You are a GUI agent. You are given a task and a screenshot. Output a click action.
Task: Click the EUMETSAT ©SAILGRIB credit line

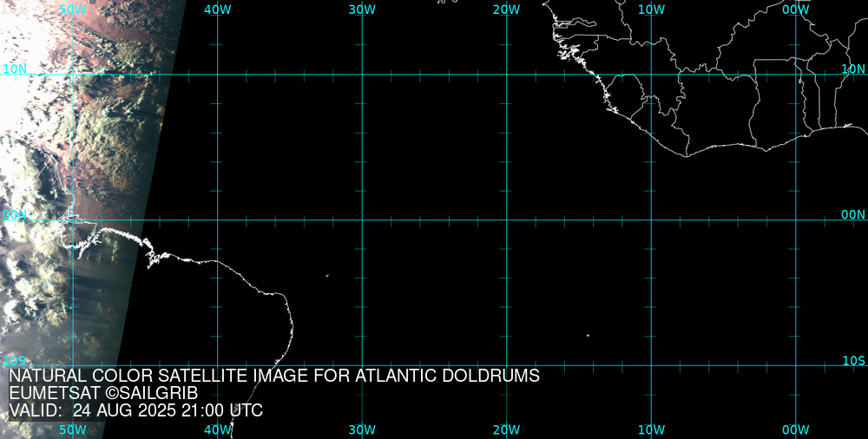(x=103, y=394)
